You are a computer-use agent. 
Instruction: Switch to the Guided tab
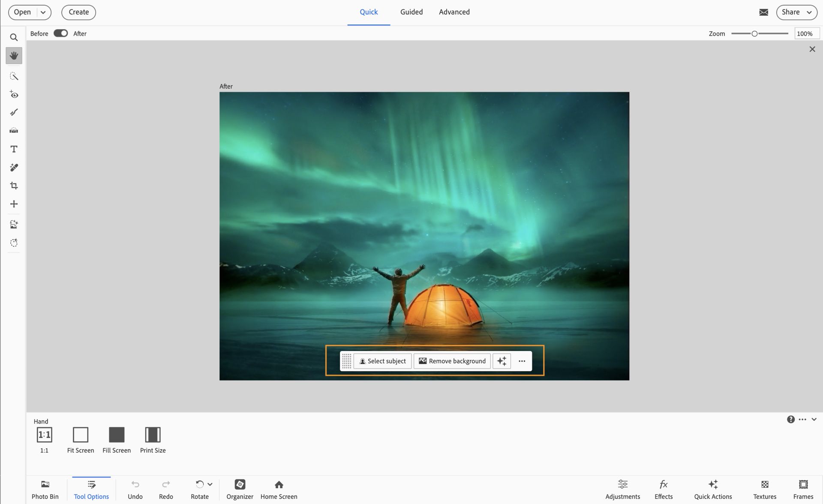pos(411,12)
